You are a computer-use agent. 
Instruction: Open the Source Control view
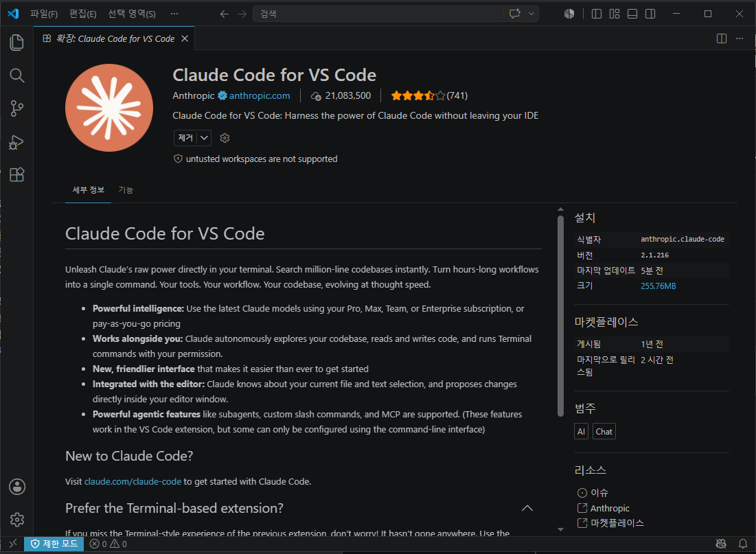[x=17, y=108]
